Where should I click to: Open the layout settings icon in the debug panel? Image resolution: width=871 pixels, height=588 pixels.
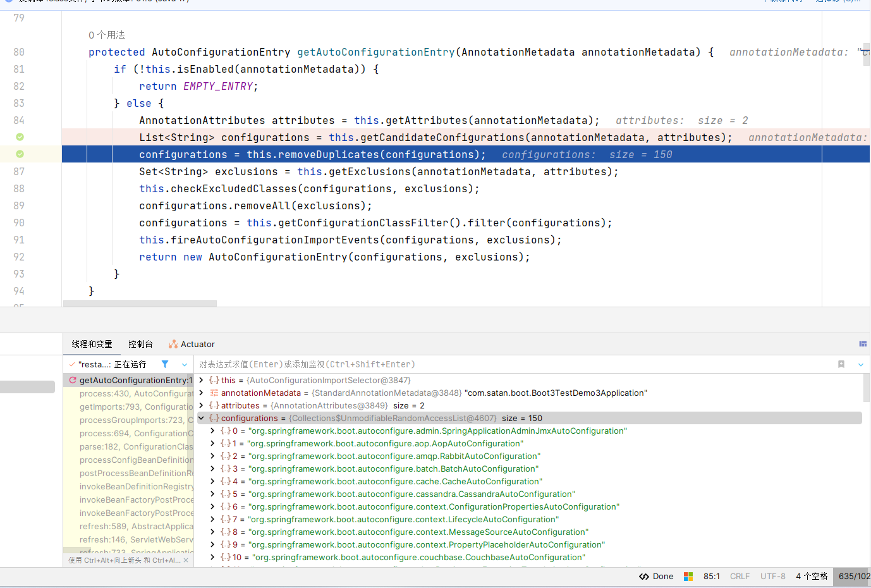(x=863, y=344)
